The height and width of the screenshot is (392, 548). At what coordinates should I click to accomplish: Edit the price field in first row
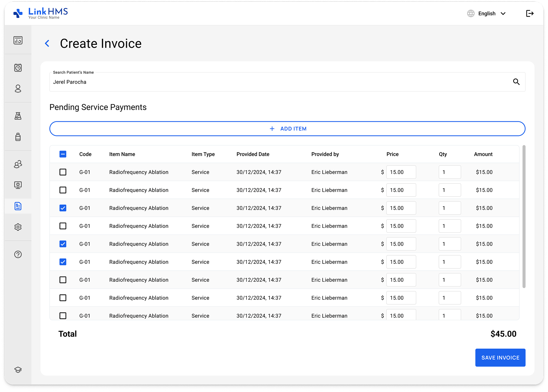[x=401, y=172]
